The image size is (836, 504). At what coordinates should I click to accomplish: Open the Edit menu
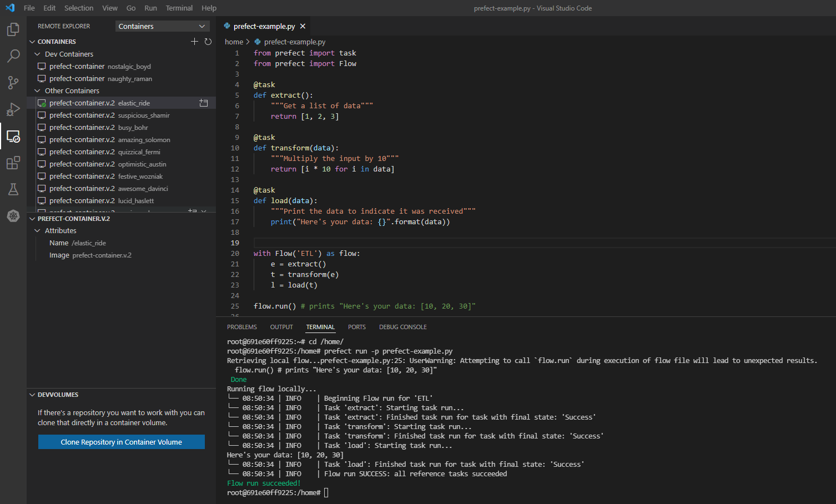[x=49, y=8]
